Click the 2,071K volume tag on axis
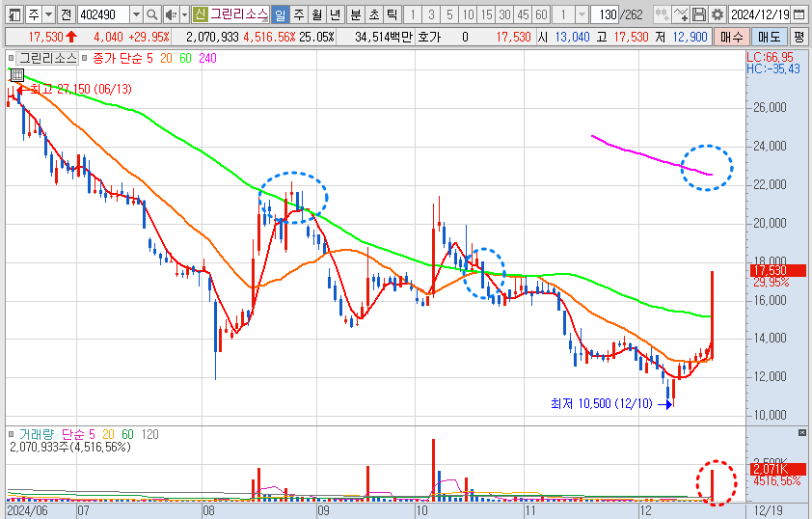 coord(778,469)
